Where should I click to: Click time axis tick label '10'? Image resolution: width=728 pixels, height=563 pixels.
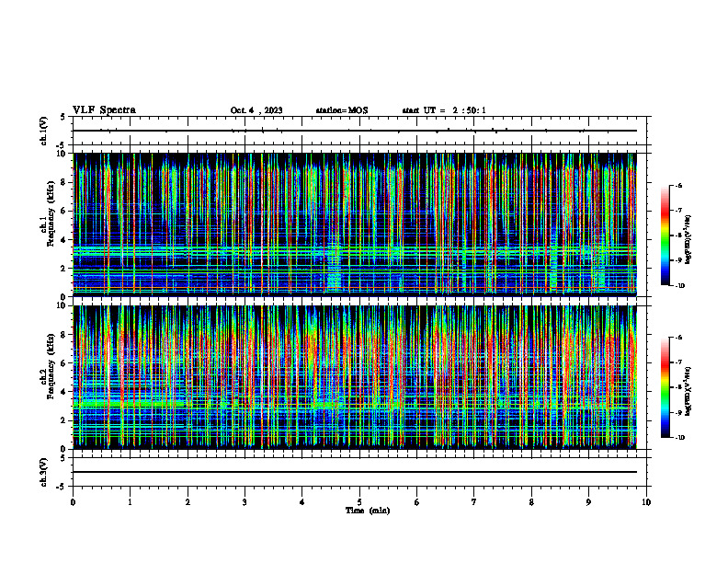[646, 502]
